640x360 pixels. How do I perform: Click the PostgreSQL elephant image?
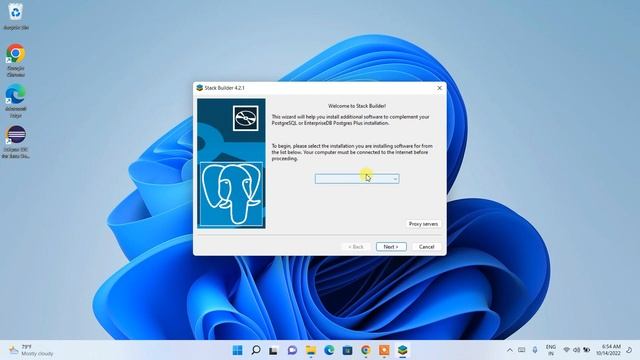[x=231, y=194]
